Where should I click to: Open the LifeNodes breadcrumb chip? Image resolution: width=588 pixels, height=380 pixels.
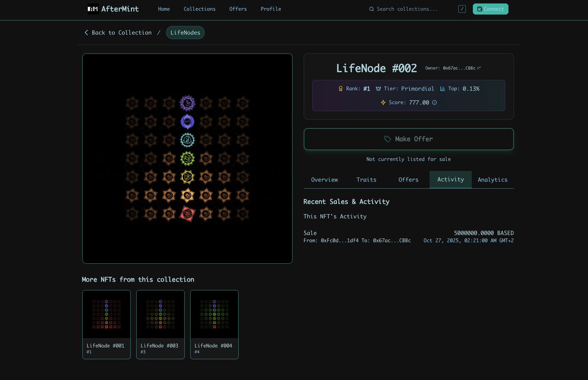click(185, 32)
